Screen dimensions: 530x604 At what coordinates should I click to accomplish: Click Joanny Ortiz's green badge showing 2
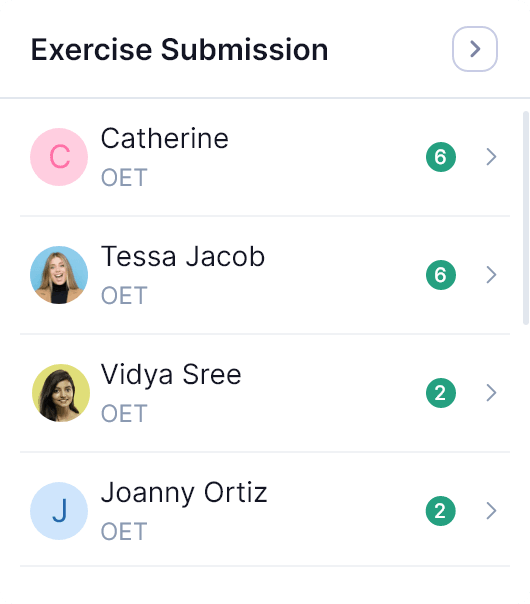441,511
